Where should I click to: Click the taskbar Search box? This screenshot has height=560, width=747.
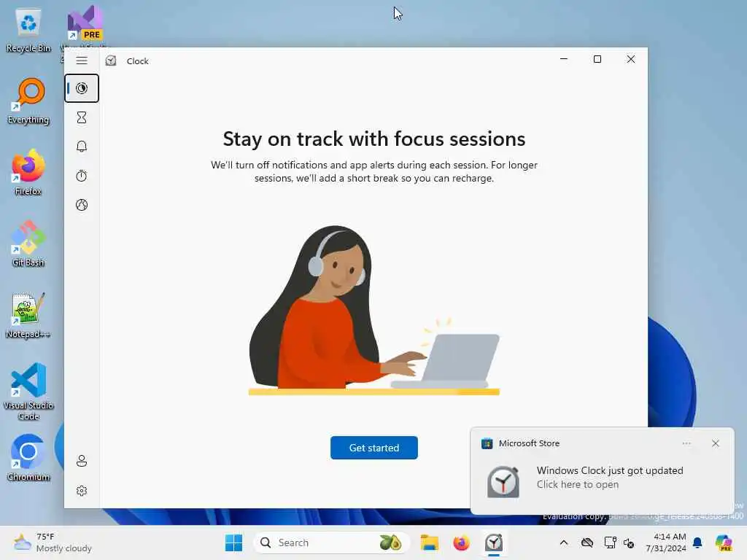pyautogui.click(x=331, y=542)
